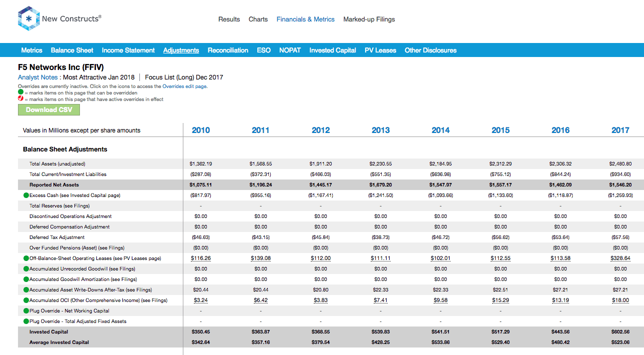
Task: Click 2017 operating leases value $328.64
Action: point(621,258)
